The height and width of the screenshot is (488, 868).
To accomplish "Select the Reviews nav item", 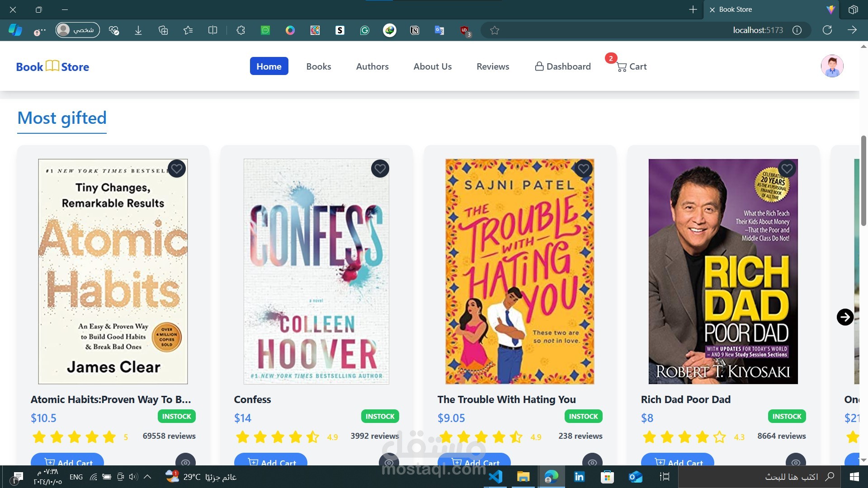I will coord(493,66).
